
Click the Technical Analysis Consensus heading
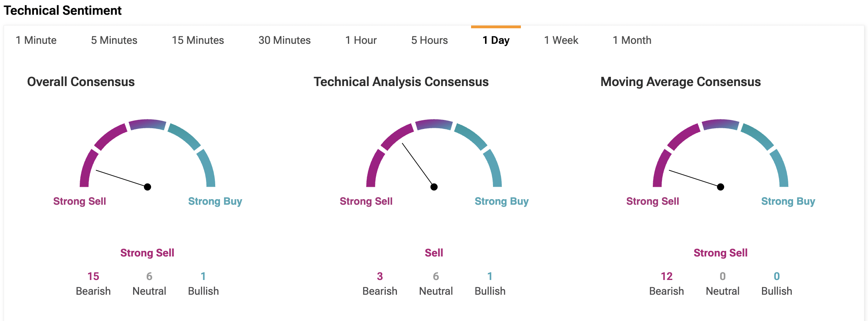[x=401, y=82]
